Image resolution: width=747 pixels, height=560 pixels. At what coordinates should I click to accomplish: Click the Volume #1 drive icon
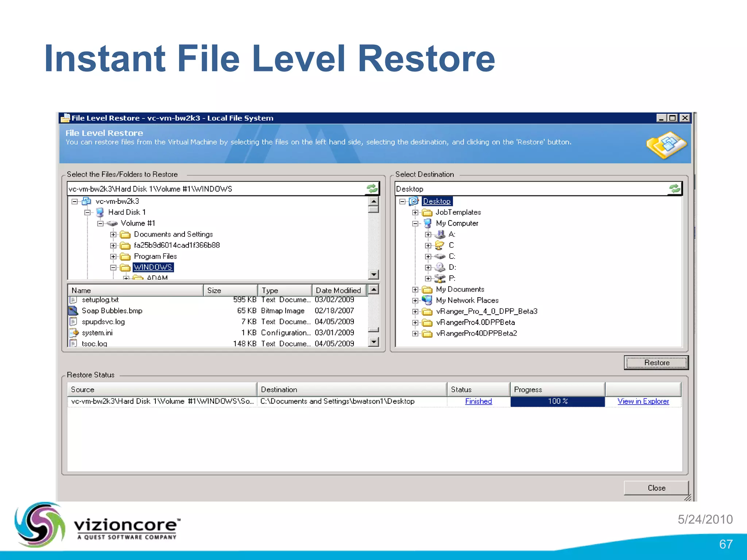coord(112,223)
